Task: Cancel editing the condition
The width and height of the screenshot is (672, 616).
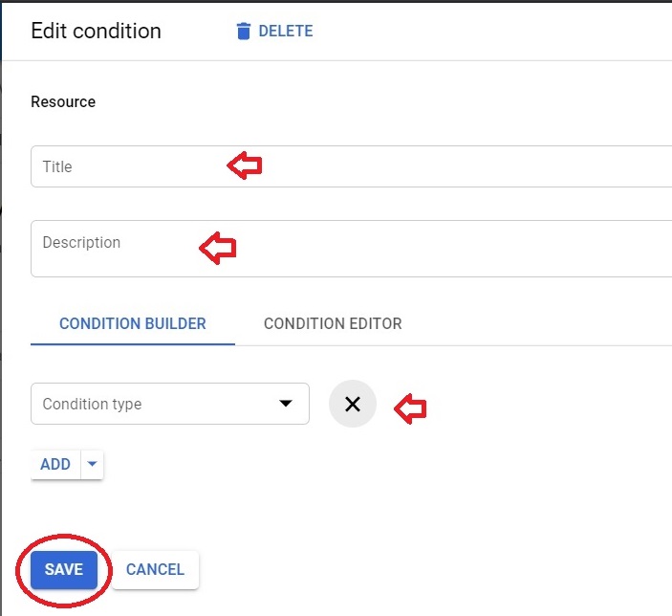Action: click(x=155, y=570)
